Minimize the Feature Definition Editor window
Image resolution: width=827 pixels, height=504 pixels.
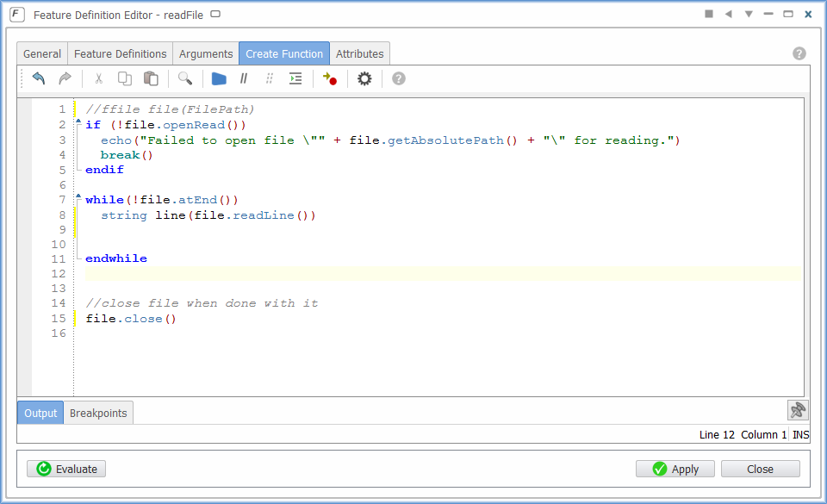point(768,14)
